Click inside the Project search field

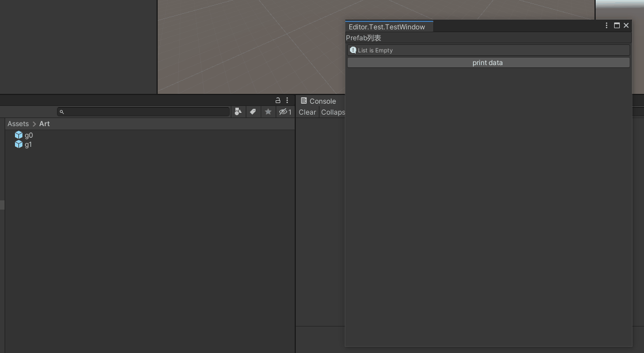point(144,112)
